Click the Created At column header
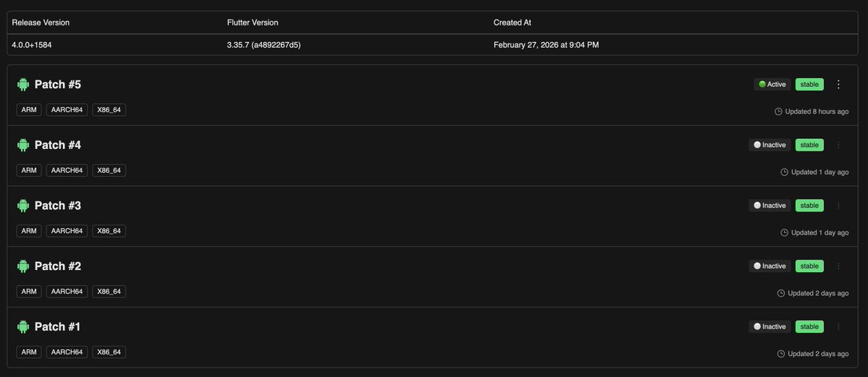This screenshot has width=868, height=377. 512,22
